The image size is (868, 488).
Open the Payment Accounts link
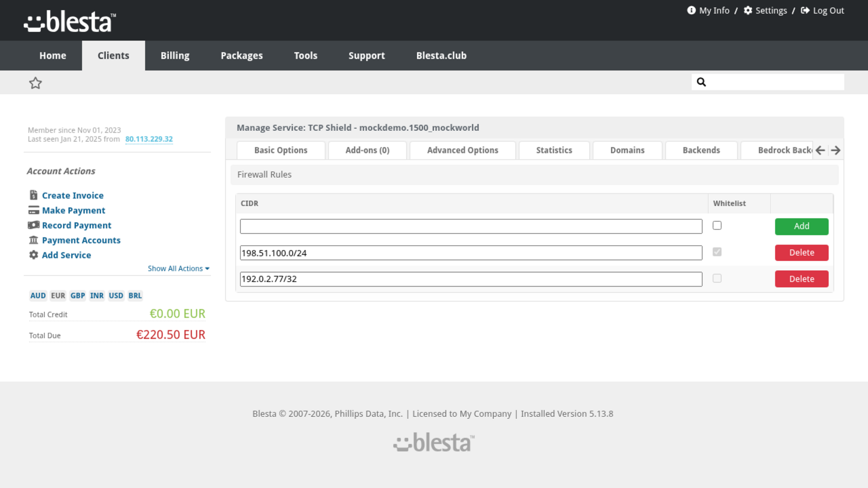[81, 240]
